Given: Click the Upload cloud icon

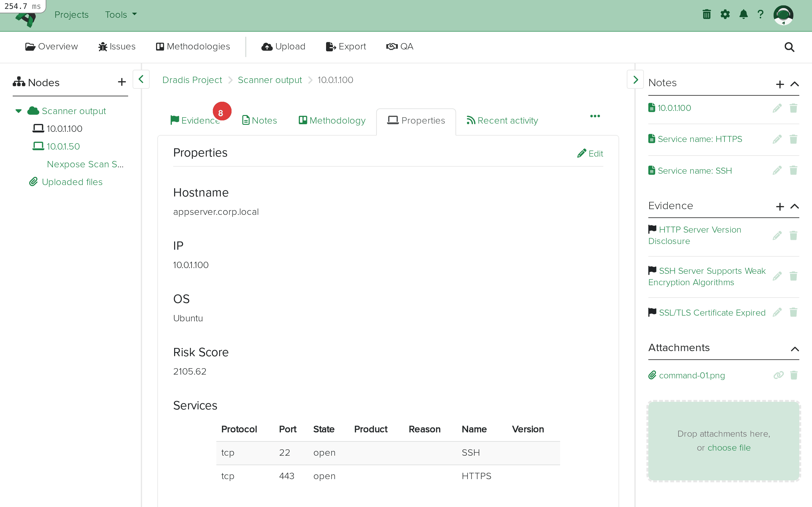Looking at the screenshot, I should click(x=267, y=47).
